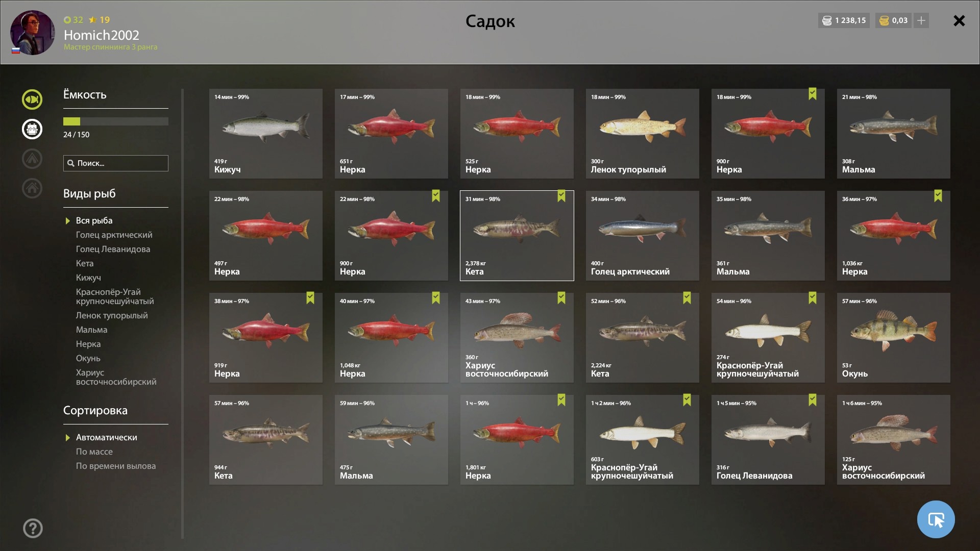Click the blue cursor selection button
This screenshot has height=551, width=980.
pos(936,519)
